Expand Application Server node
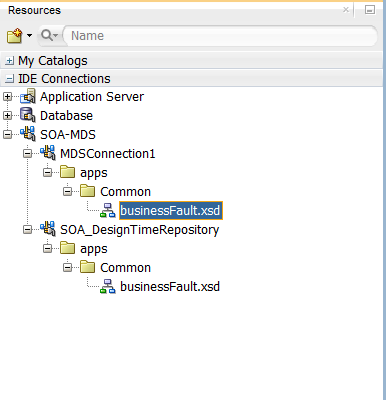Viewport: 386px width, 400px height. tap(7, 97)
